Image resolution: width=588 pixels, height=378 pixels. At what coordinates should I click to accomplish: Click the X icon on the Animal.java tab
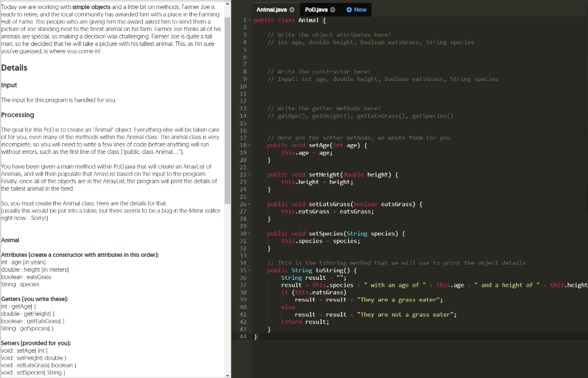(292, 10)
